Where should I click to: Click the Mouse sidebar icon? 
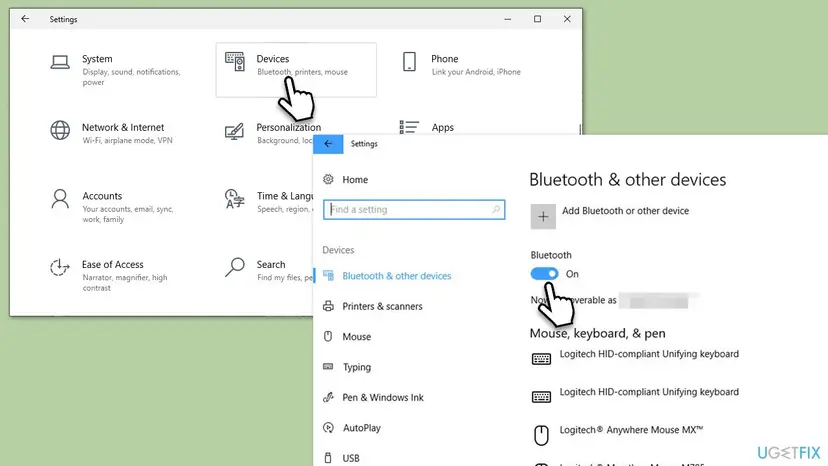[x=328, y=337]
